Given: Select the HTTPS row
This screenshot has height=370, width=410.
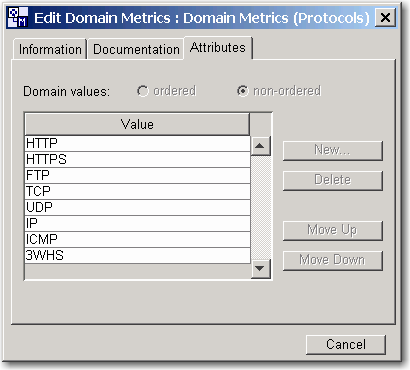Looking at the screenshot, I should pyautogui.click(x=137, y=159).
